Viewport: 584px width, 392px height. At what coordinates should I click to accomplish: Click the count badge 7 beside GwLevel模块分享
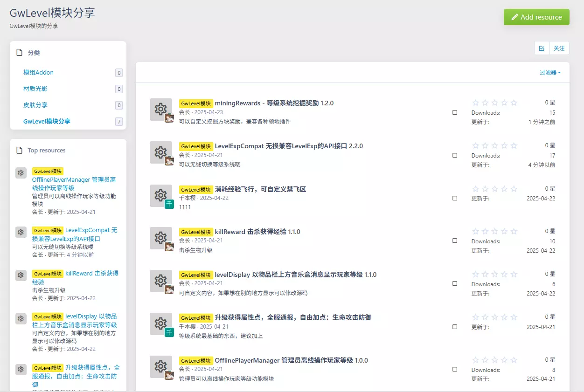pos(119,122)
